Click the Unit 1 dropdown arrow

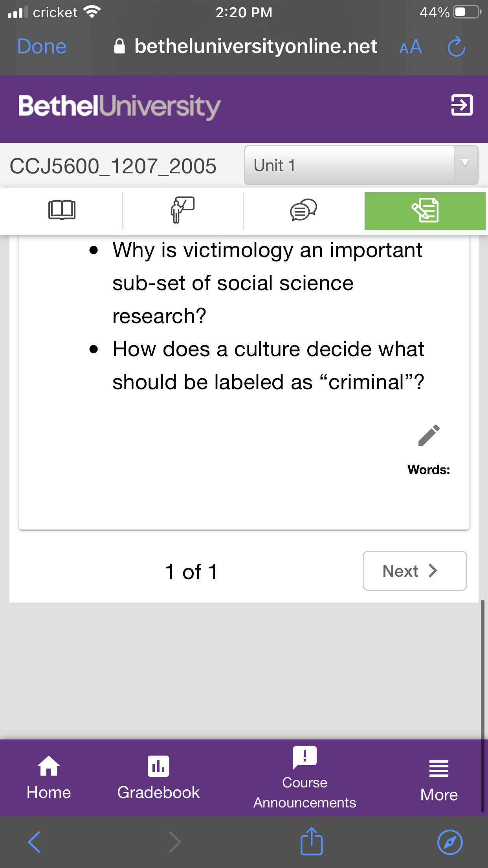(x=465, y=164)
